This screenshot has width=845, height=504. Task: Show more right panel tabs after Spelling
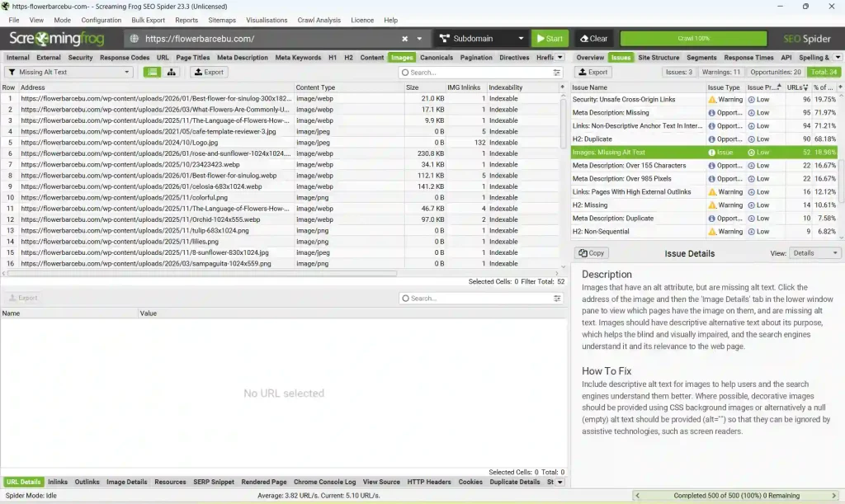[x=838, y=58]
